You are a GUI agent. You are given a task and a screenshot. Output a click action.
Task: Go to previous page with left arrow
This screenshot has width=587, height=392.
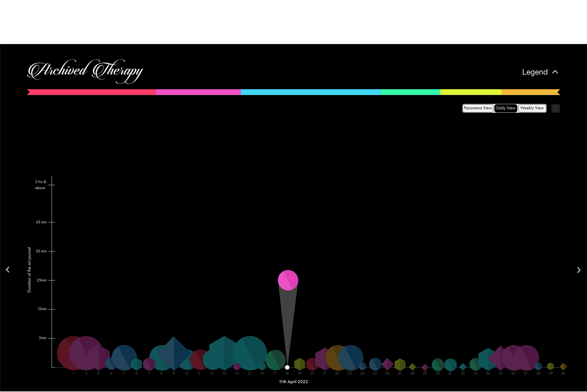[x=8, y=270]
